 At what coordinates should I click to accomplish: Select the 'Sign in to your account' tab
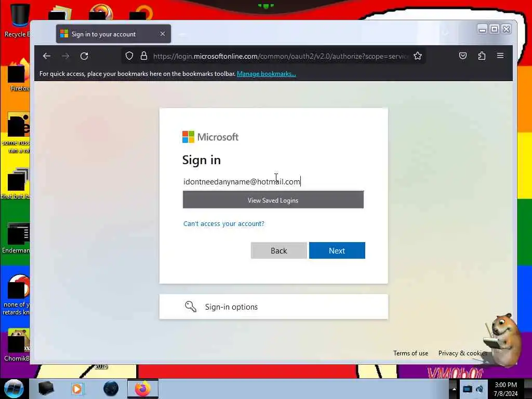pos(113,34)
